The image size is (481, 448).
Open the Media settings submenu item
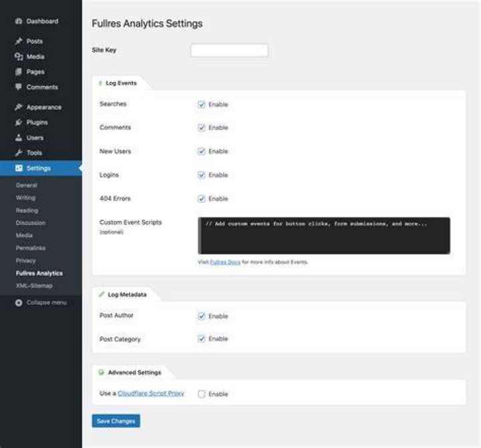coord(24,236)
